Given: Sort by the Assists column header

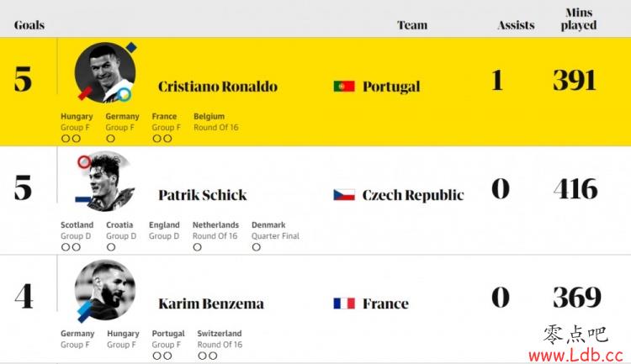Looking at the screenshot, I should pyautogui.click(x=516, y=25).
